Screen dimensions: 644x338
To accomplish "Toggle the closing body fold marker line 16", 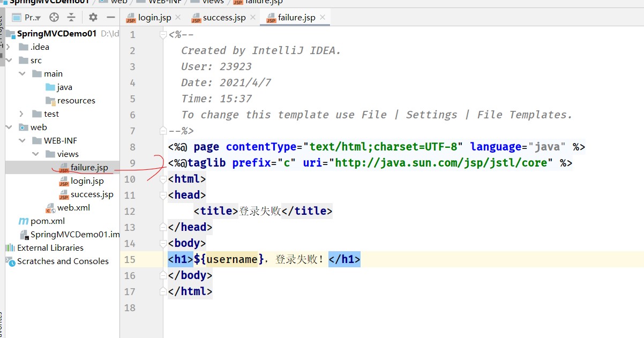I will pyautogui.click(x=163, y=275).
